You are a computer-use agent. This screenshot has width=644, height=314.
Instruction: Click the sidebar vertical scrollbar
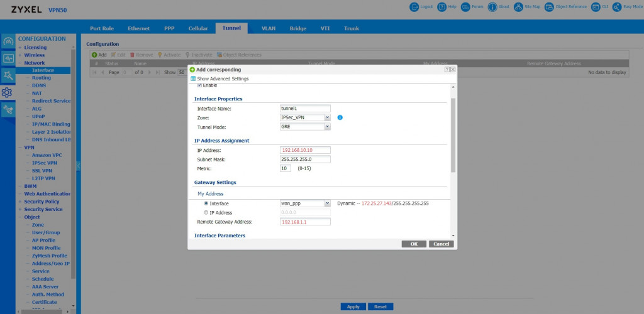pos(73,164)
